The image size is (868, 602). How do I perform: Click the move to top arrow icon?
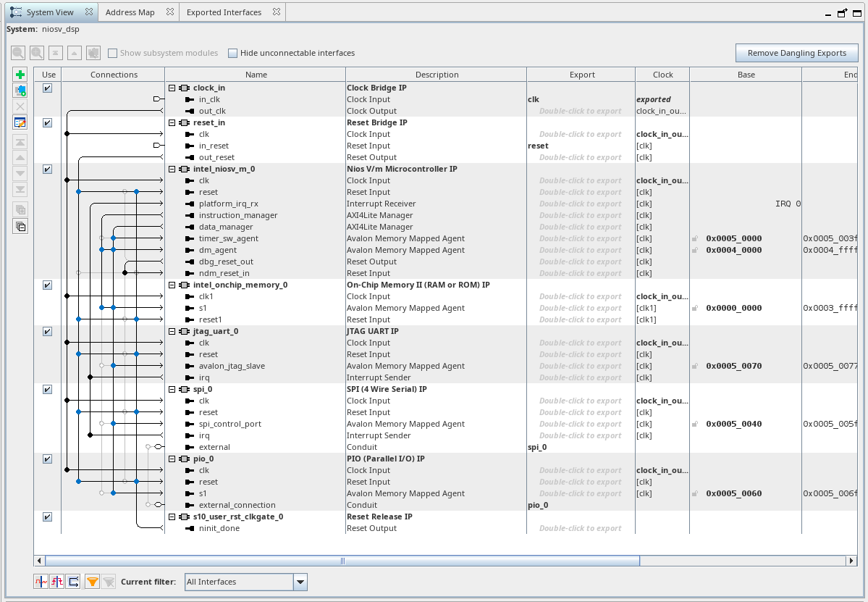coord(20,142)
